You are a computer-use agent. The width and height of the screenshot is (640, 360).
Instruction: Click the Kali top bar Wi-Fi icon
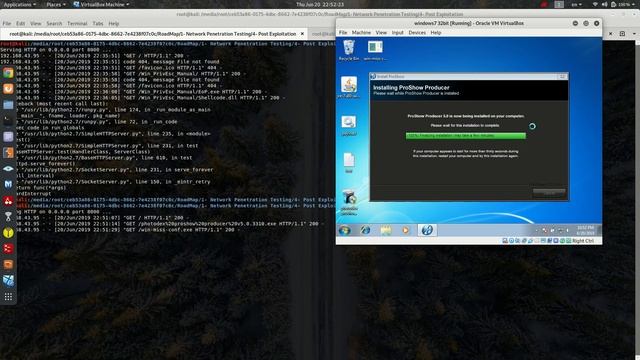(595, 4)
